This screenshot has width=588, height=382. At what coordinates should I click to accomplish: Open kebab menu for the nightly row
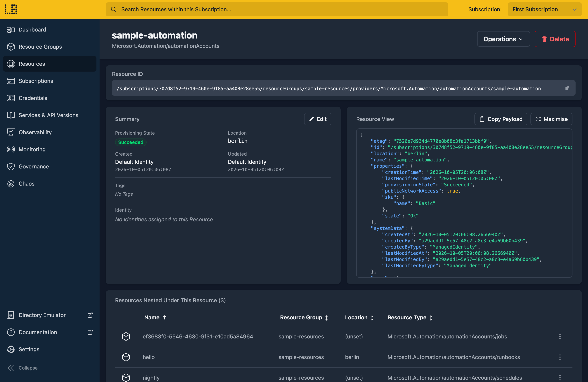[560, 378]
